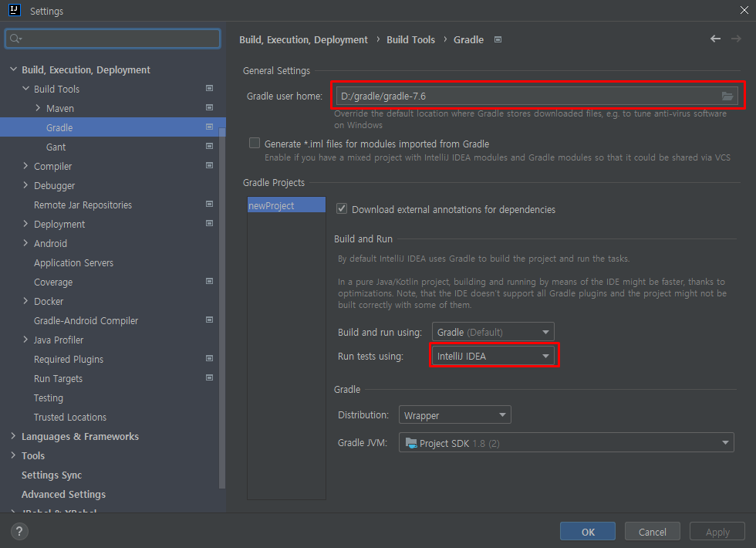Open Gradle-Android Compiler settings page

(86, 321)
